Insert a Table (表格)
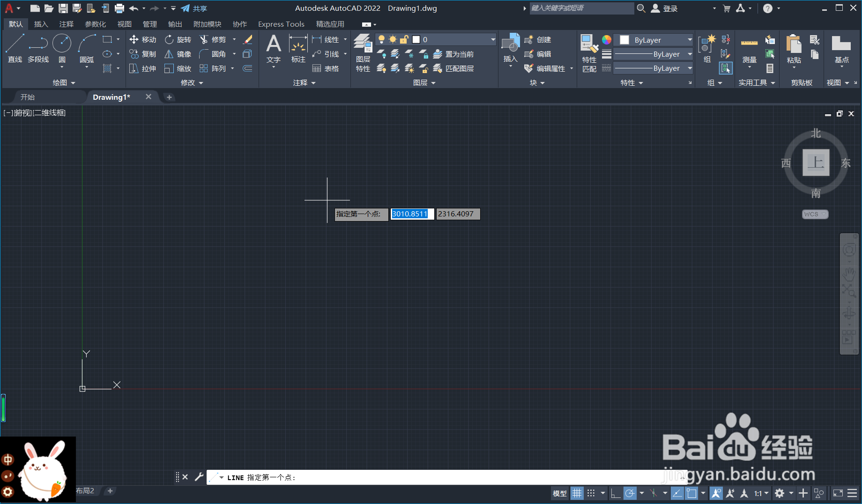This screenshot has width=862, height=504. 326,69
